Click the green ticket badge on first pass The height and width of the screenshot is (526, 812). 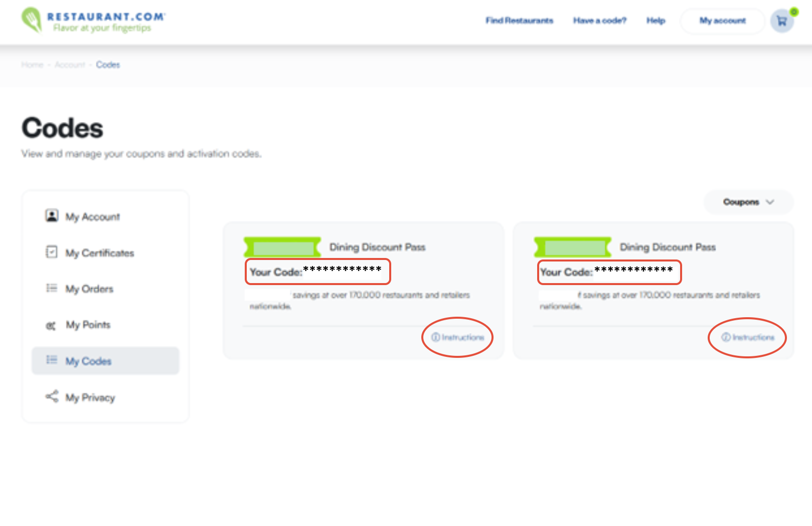point(282,247)
